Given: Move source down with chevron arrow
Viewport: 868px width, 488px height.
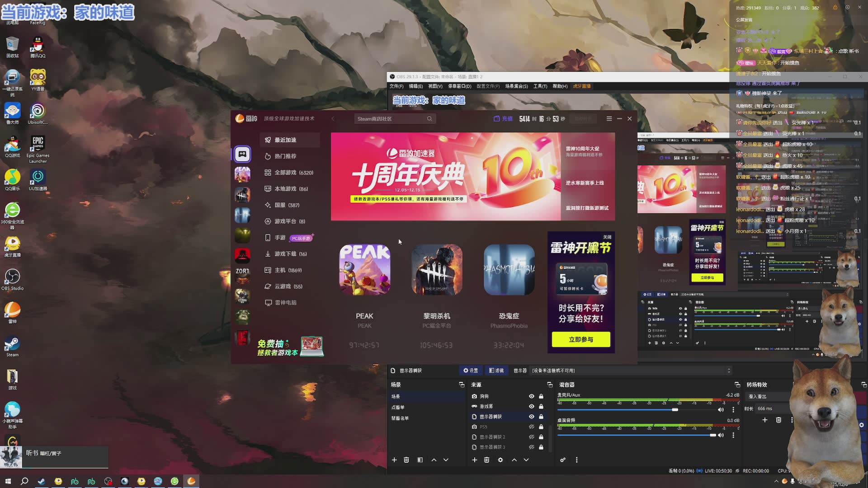Looking at the screenshot, I should (526, 460).
